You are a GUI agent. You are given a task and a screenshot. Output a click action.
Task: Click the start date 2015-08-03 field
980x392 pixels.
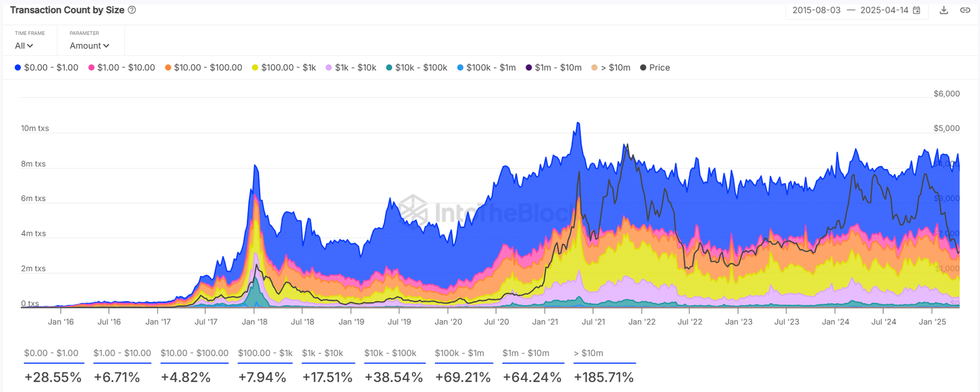point(816,10)
